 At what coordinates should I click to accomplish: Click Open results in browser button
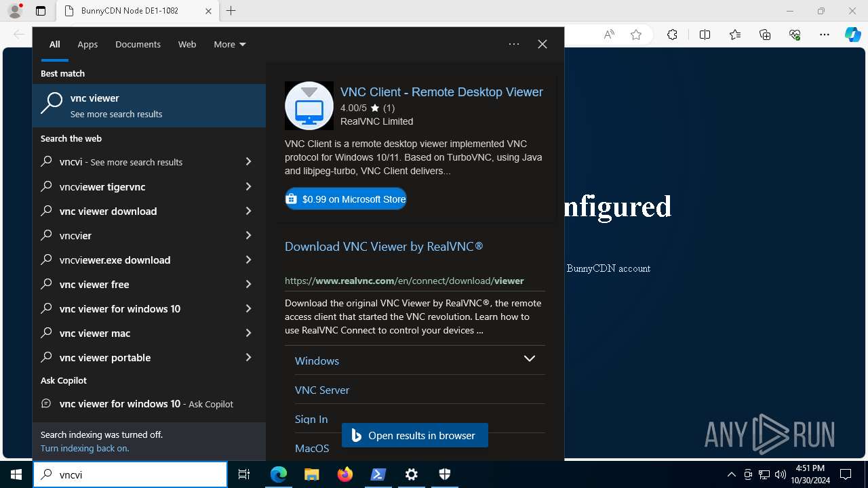(x=415, y=436)
